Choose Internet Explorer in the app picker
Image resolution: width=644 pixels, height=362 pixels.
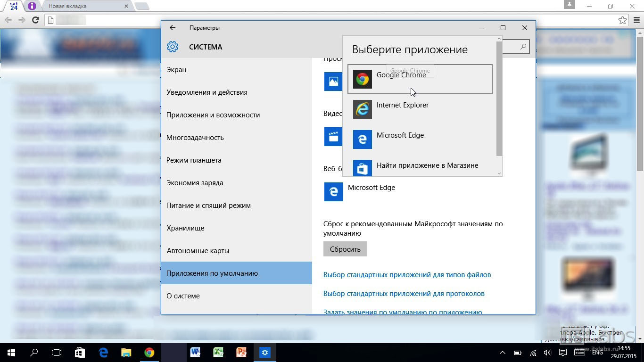tap(420, 109)
